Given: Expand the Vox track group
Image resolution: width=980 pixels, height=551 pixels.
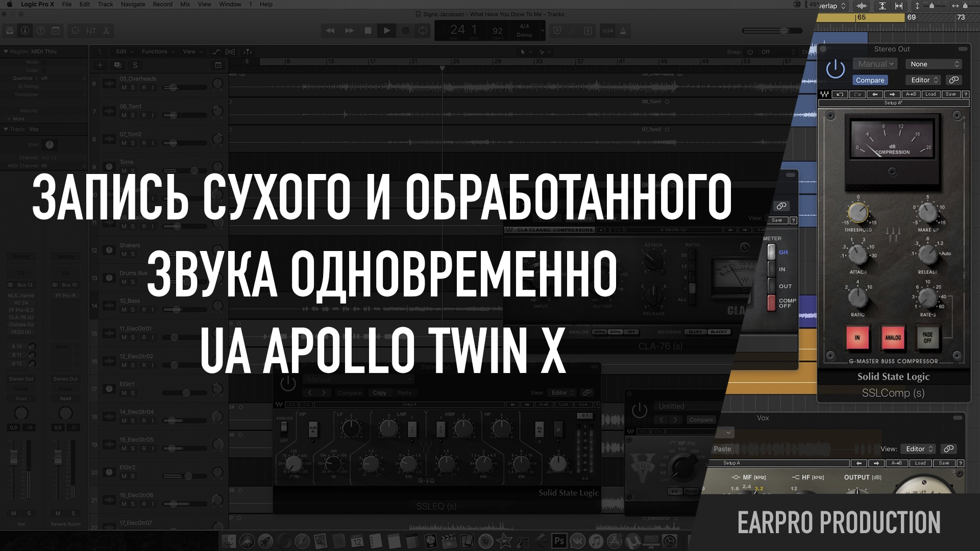Looking at the screenshot, I should (6, 129).
